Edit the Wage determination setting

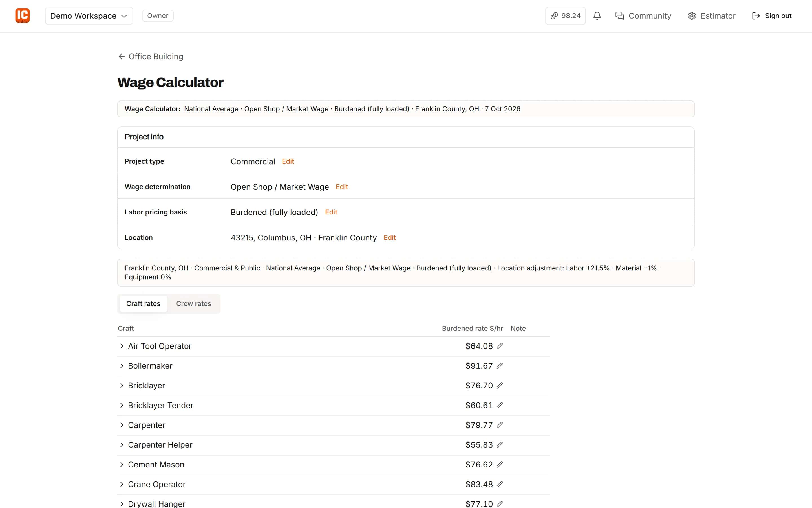342,187
